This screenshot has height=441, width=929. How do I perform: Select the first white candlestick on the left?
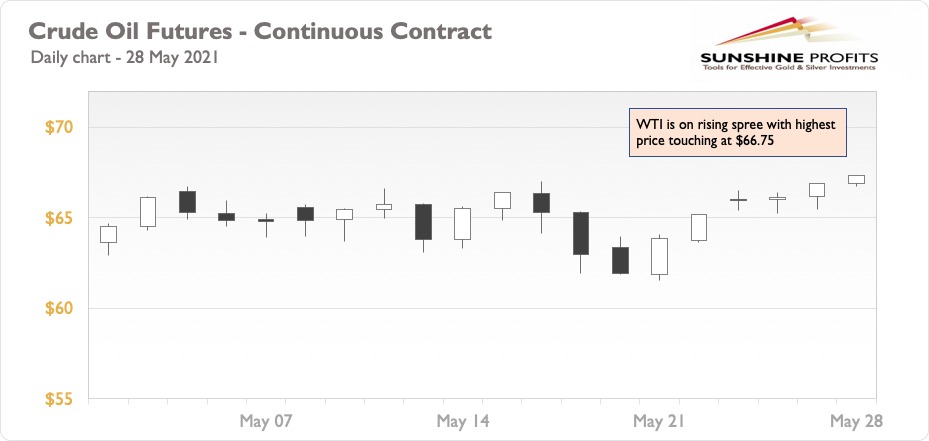[x=108, y=238]
